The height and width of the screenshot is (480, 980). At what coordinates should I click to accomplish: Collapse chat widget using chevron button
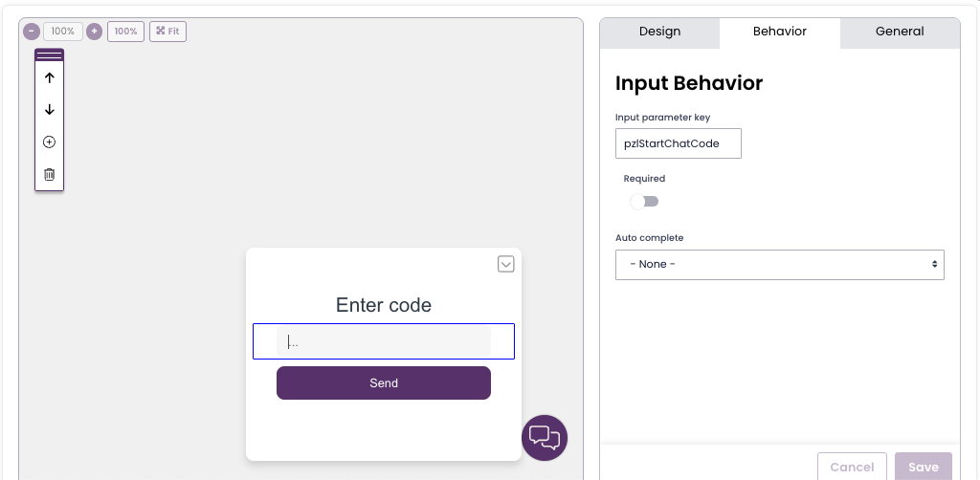pyautogui.click(x=506, y=264)
